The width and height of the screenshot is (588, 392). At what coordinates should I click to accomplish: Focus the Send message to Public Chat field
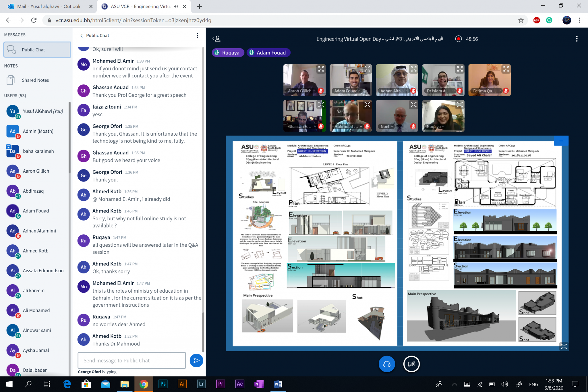[x=132, y=360]
